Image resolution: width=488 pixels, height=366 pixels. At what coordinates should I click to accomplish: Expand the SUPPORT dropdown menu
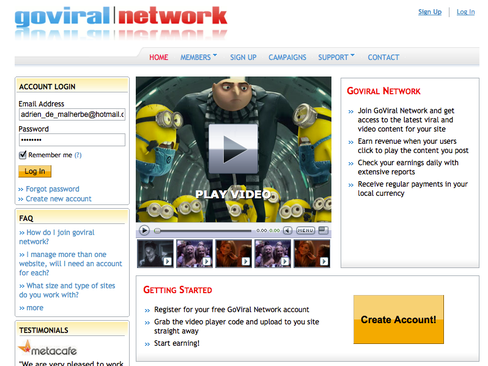(336, 57)
